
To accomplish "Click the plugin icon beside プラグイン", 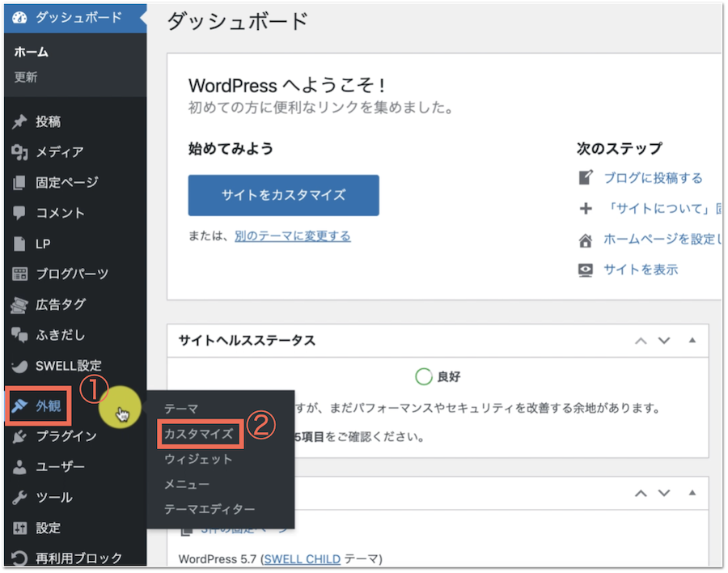I will (x=20, y=437).
